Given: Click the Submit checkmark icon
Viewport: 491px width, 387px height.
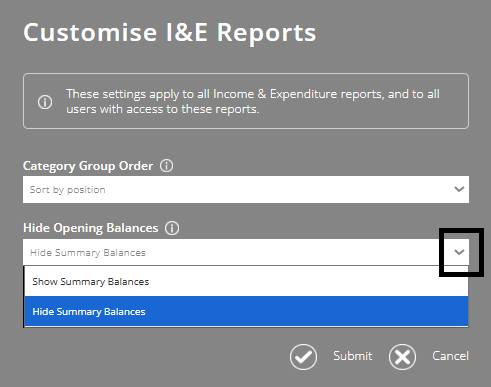Looking at the screenshot, I should [303, 357].
